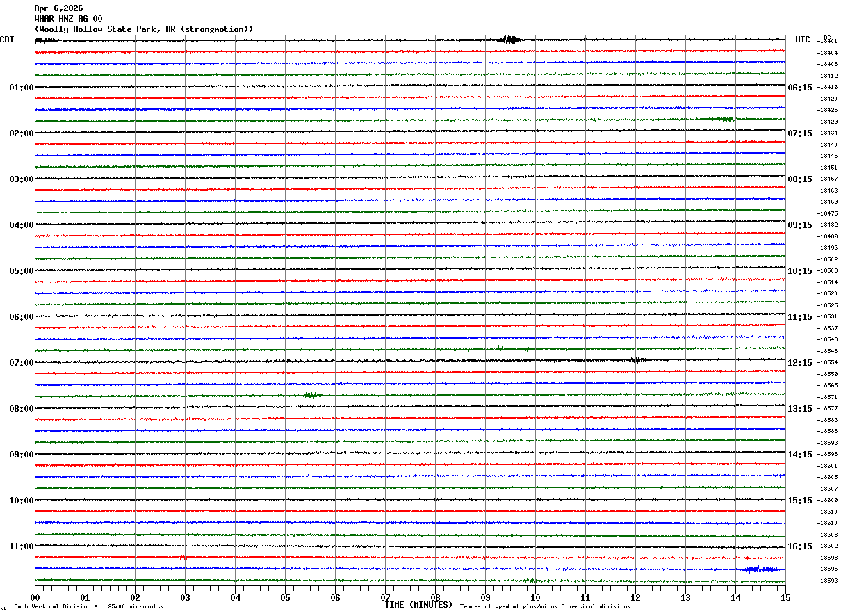Click the DC offset value '-18404'

pos(828,53)
